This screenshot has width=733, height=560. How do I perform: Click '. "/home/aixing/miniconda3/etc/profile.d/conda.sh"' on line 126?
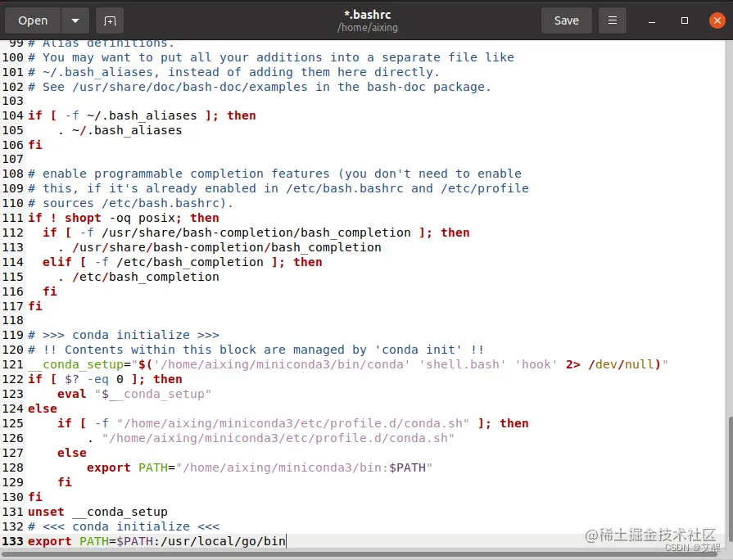pyautogui.click(x=270, y=438)
